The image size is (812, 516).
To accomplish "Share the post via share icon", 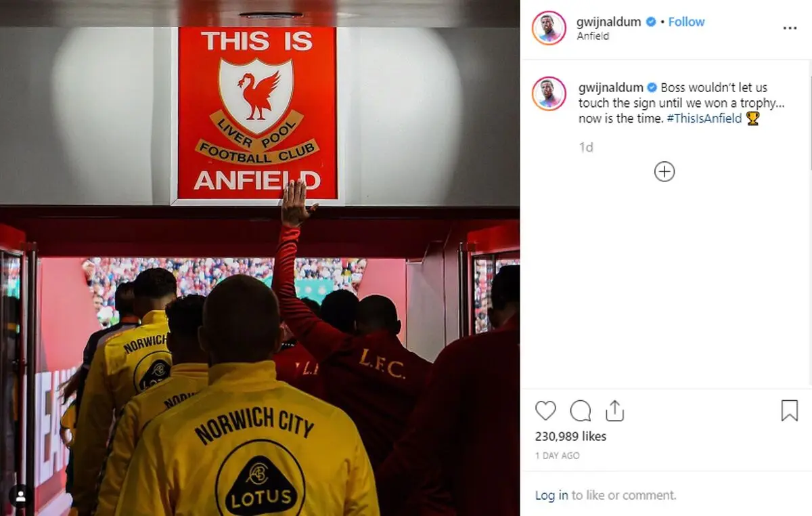I will click(x=614, y=410).
